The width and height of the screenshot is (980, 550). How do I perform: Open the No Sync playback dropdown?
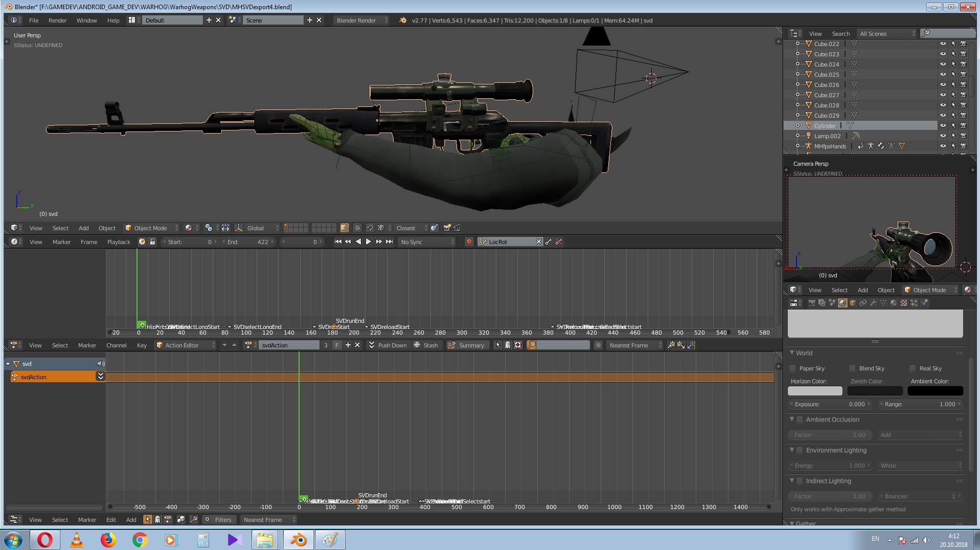point(427,242)
